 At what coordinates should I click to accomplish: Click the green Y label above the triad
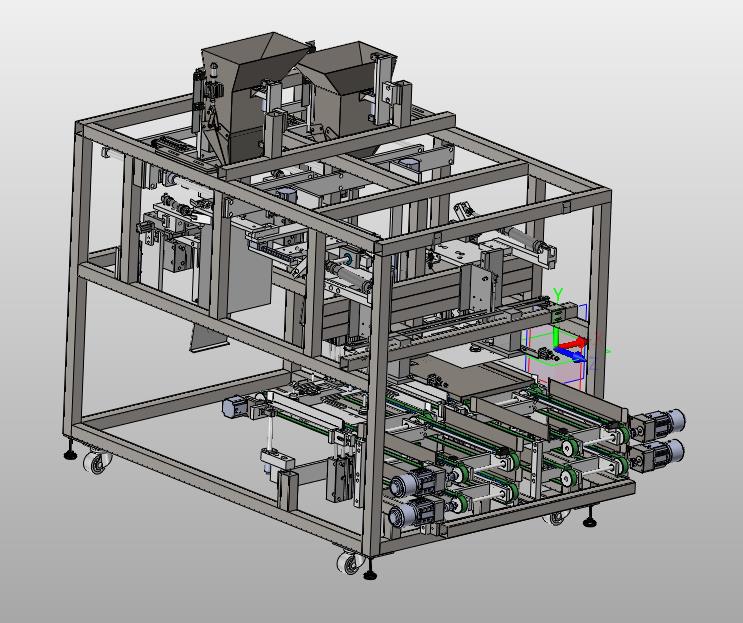[558, 295]
